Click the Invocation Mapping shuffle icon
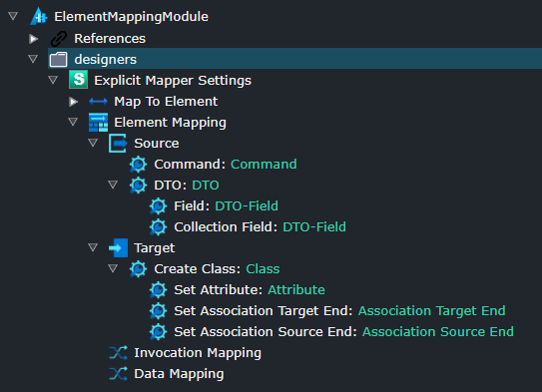The image size is (542, 392). click(118, 353)
